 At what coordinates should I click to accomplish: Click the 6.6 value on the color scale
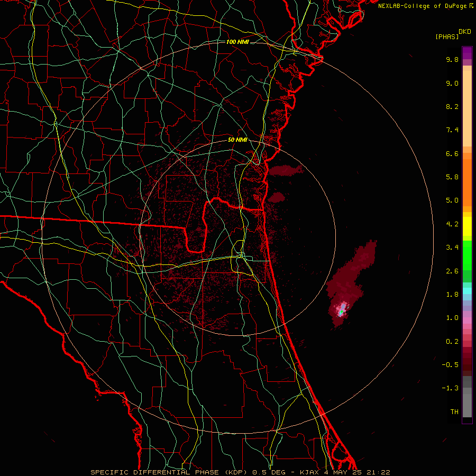(x=452, y=154)
